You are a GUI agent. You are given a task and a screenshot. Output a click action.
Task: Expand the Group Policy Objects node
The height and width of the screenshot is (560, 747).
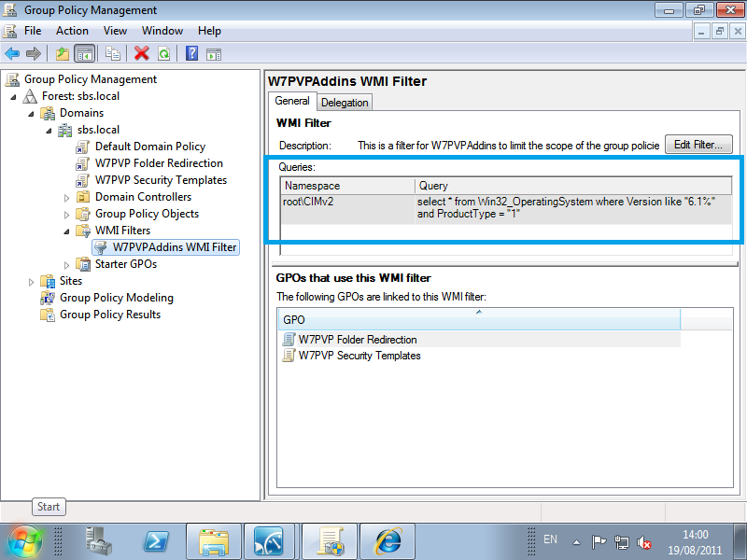(67, 214)
